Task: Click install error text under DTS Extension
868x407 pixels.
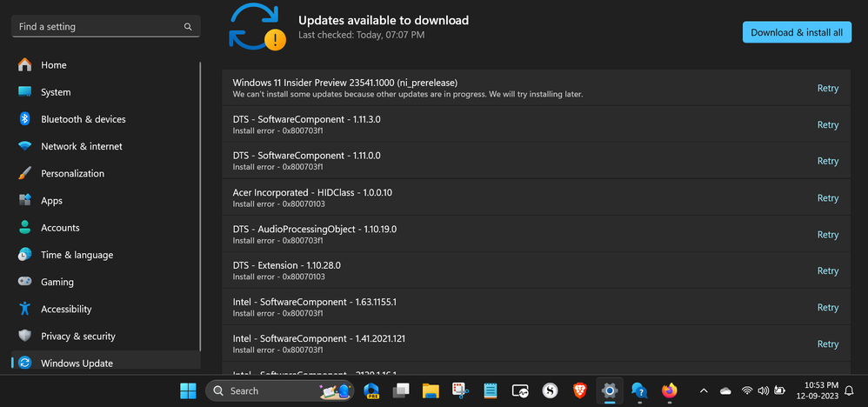Action: 278,277
